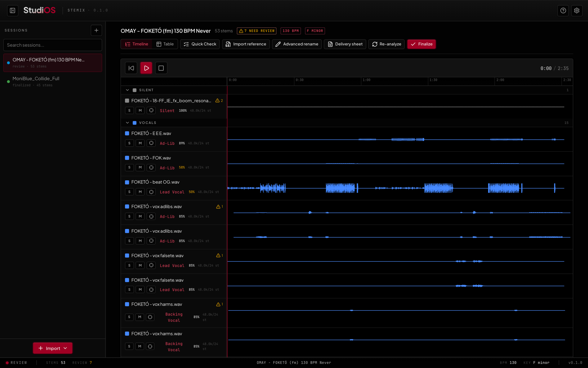The height and width of the screenshot is (368, 588).
Task: Solo the FOK.wav stem
Action: coord(129,167)
